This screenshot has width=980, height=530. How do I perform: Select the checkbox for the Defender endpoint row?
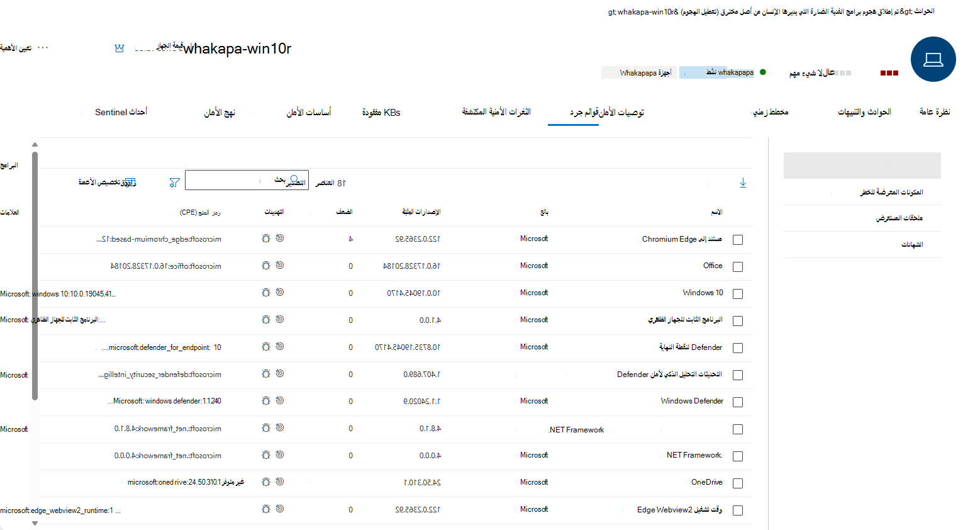coord(738,348)
